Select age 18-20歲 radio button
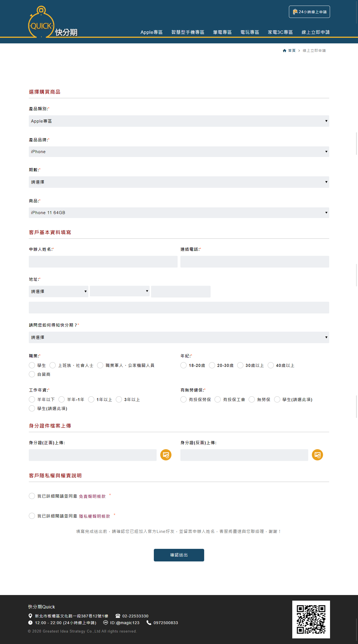The image size is (358, 644). (183, 365)
